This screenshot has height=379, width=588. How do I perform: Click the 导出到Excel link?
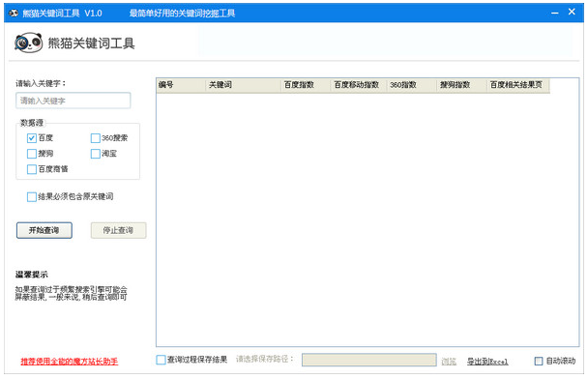[487, 362]
